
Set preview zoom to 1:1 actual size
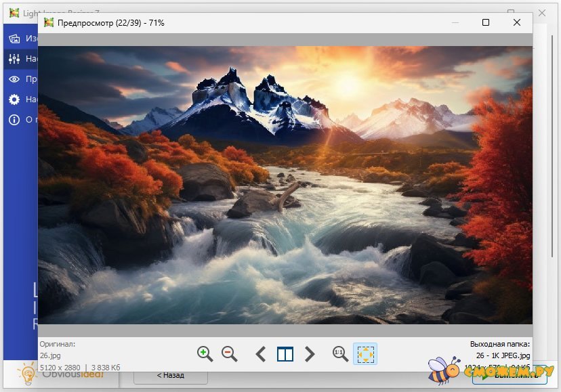[x=340, y=353]
